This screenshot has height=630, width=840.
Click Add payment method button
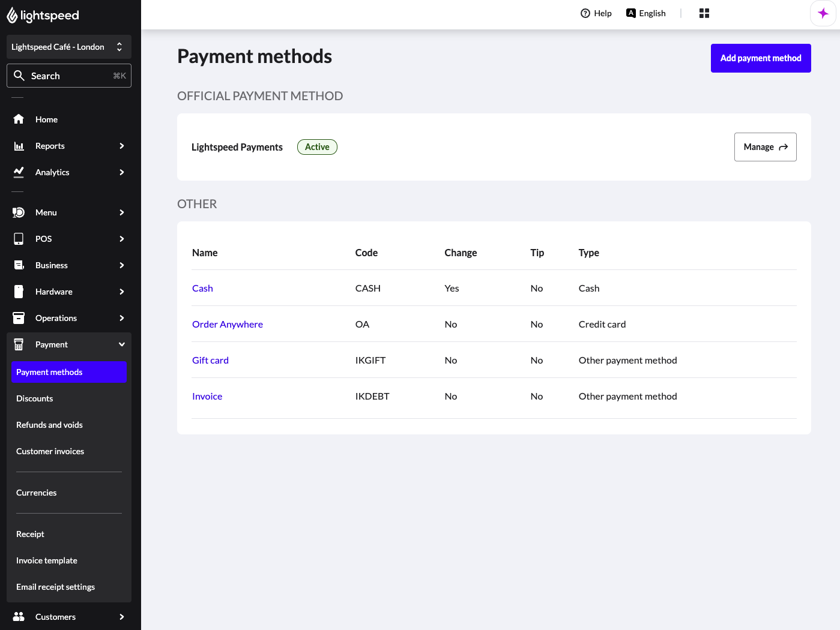(x=761, y=58)
